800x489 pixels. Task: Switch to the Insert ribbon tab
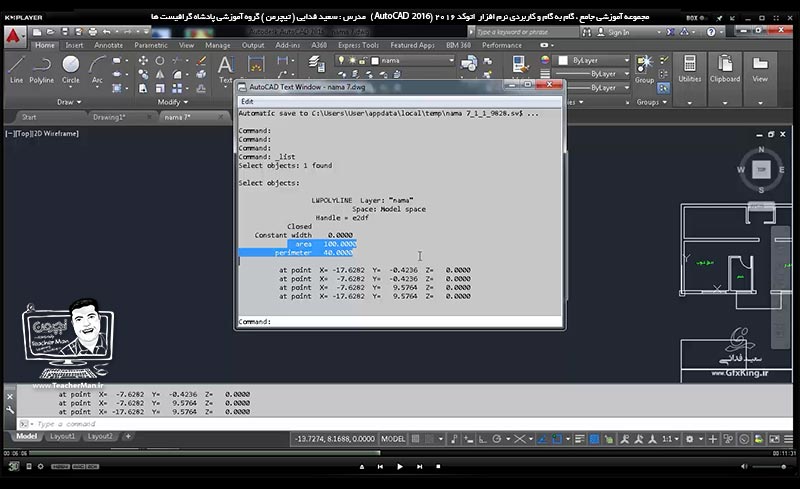point(74,45)
